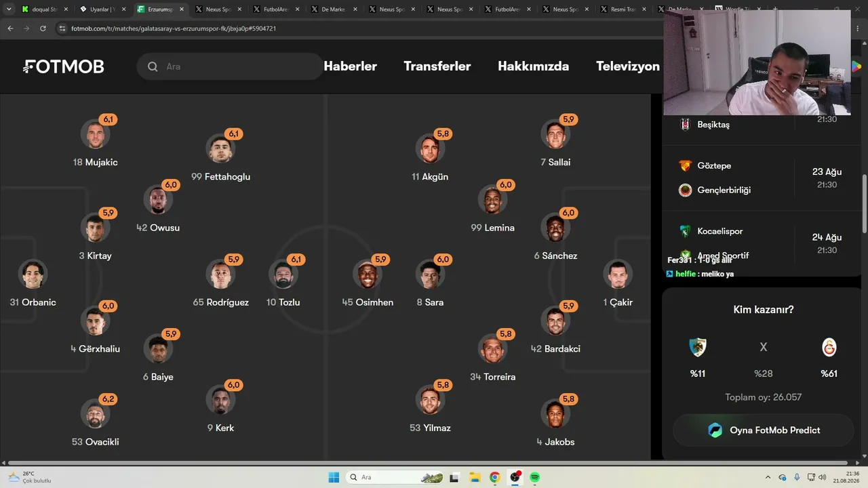Expand the tab search dropdown arrow
868x488 pixels.
(9, 9)
